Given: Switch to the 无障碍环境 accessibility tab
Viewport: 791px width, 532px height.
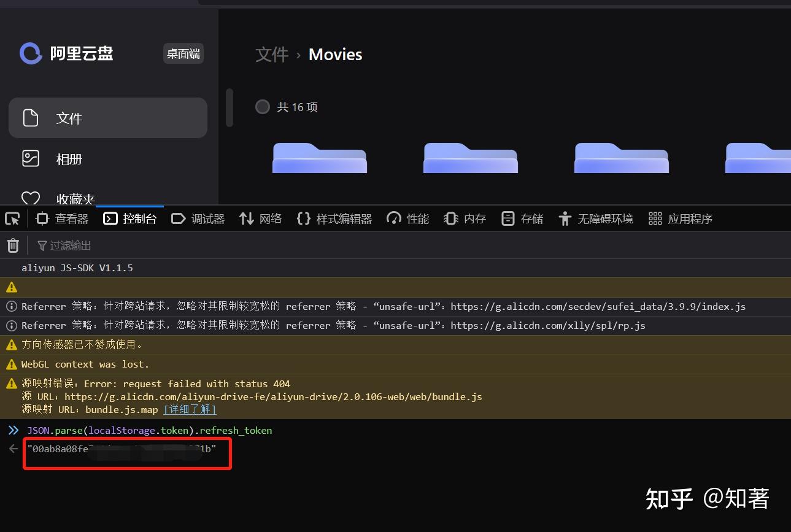Looking at the screenshot, I should pyautogui.click(x=596, y=218).
